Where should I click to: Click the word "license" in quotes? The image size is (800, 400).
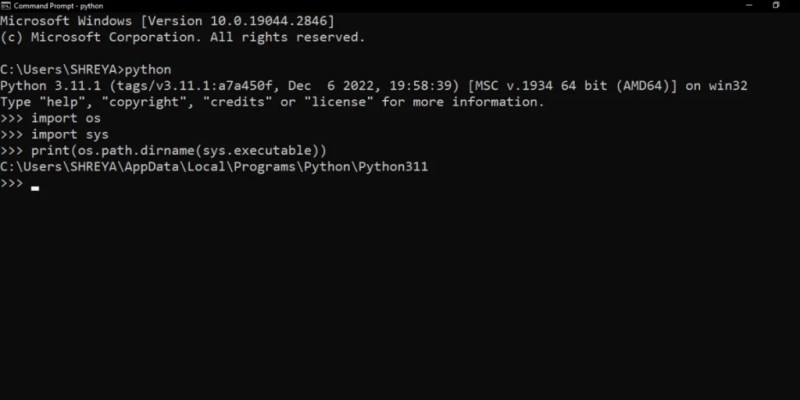click(x=335, y=102)
